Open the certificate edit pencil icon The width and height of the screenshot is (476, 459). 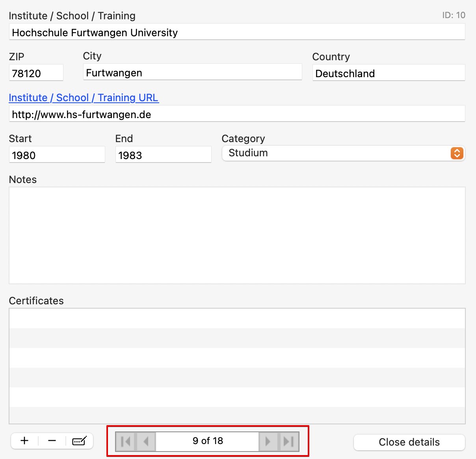(x=79, y=441)
